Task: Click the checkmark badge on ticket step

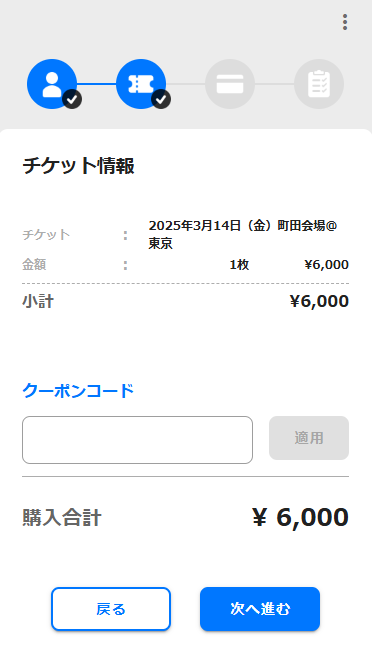Action: pos(161,99)
